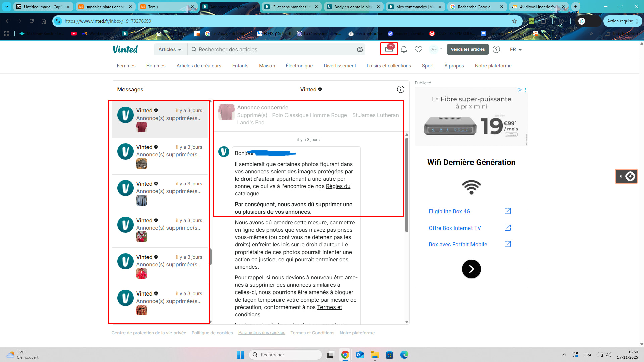644x362 pixels.
Task: Open the profile avatar account menu
Action: point(436,49)
